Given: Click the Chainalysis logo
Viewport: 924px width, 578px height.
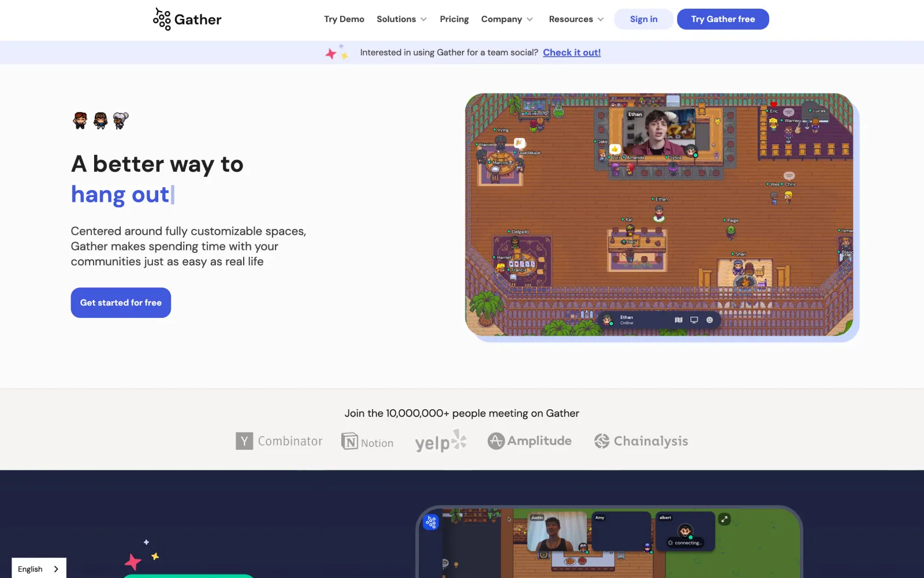Looking at the screenshot, I should (x=641, y=441).
